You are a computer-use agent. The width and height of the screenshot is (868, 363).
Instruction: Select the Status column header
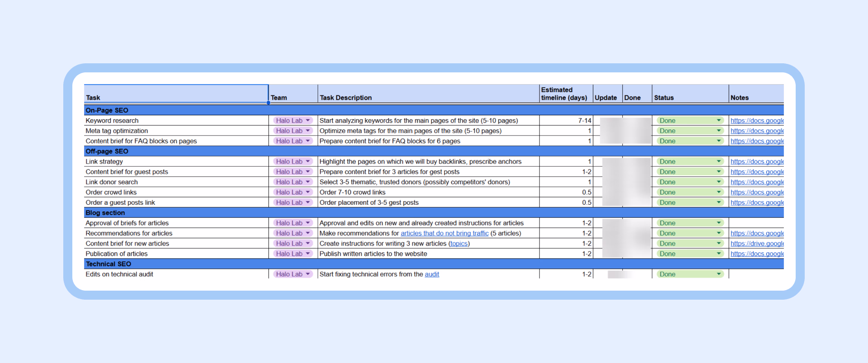(691, 94)
